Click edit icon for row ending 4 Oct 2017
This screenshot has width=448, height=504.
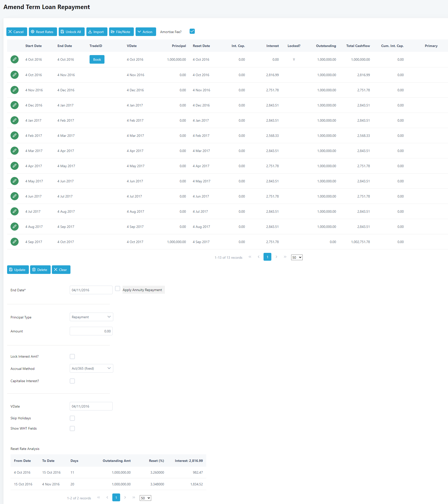click(x=14, y=242)
